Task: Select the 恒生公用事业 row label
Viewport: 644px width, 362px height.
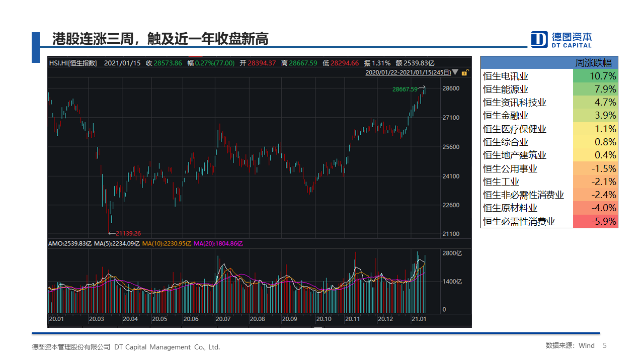Action: [x=510, y=169]
